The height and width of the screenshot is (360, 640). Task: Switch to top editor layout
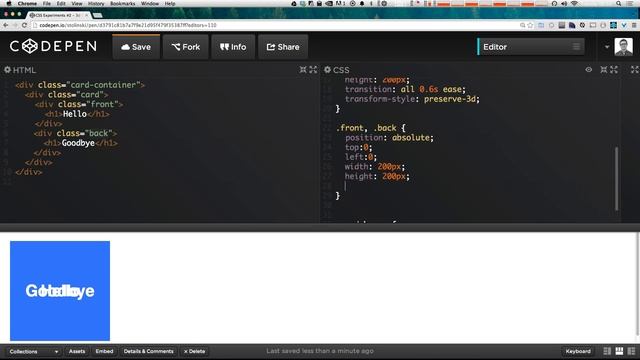[619, 351]
